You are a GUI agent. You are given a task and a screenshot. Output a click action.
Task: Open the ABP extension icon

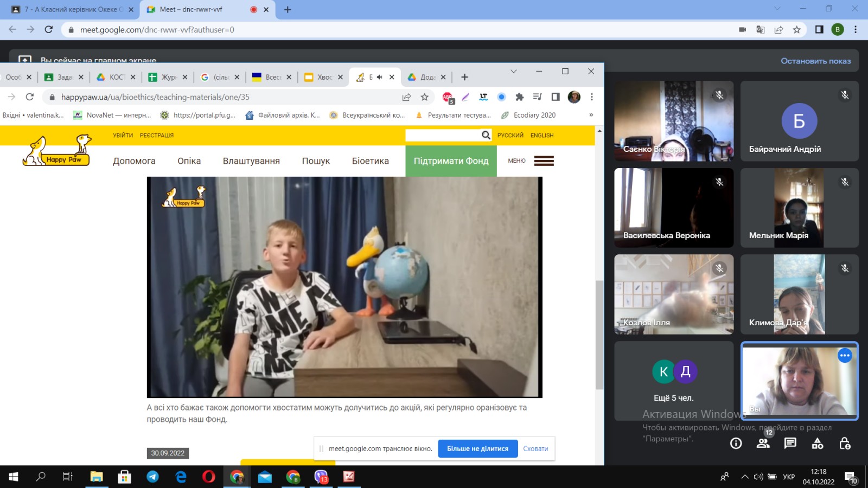[x=448, y=98]
